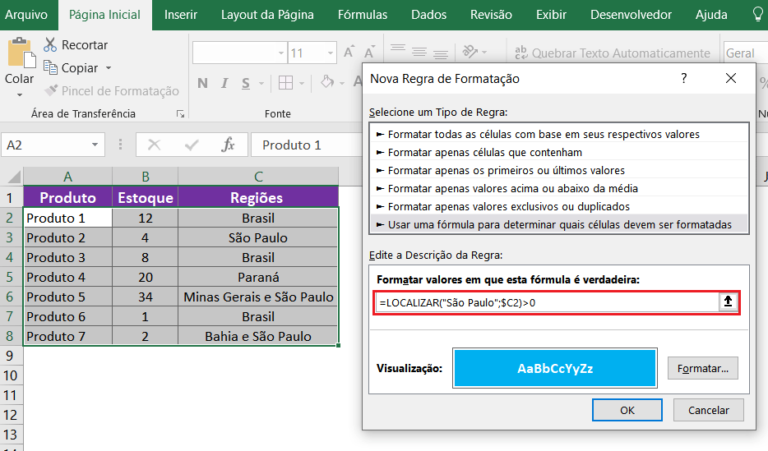The height and width of the screenshot is (451, 768).
Task: Click the Pincel de Formatação brush icon
Action: (50, 91)
